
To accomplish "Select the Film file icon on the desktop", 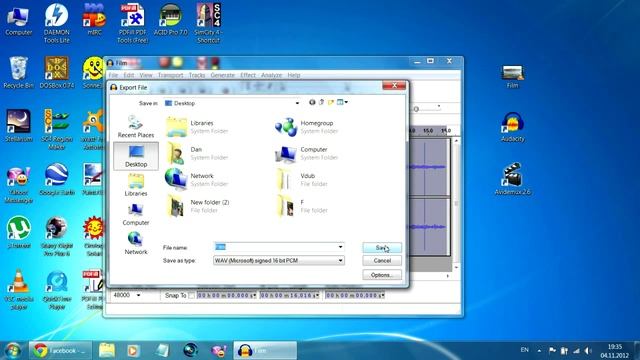I will coord(513,76).
